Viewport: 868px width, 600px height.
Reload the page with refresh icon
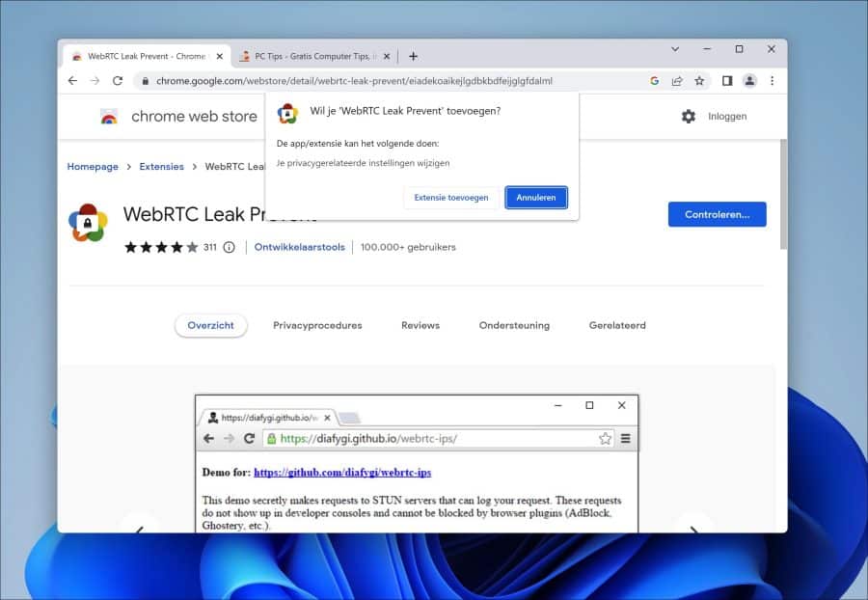[x=118, y=81]
